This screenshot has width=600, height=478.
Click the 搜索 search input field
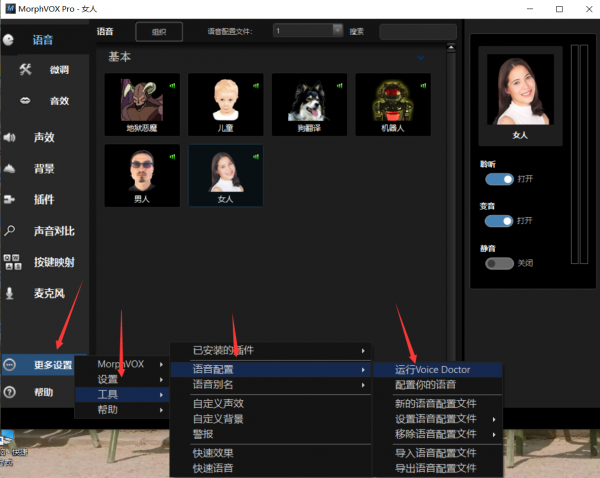tap(418, 32)
